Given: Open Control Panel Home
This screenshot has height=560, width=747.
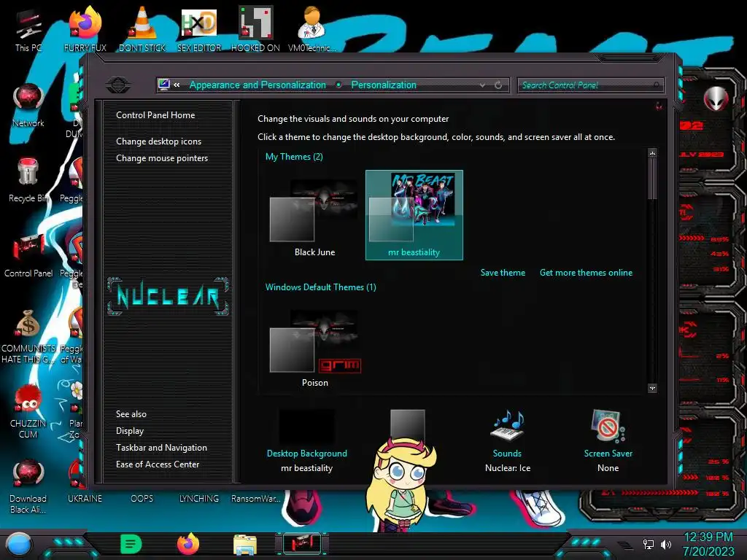Looking at the screenshot, I should click(x=155, y=115).
